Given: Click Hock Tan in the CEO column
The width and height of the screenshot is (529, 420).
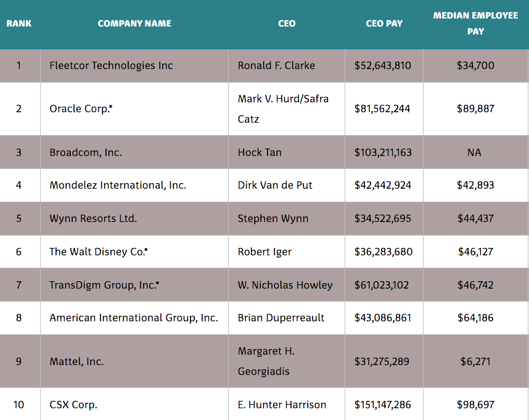Looking at the screenshot, I should pyautogui.click(x=260, y=152).
